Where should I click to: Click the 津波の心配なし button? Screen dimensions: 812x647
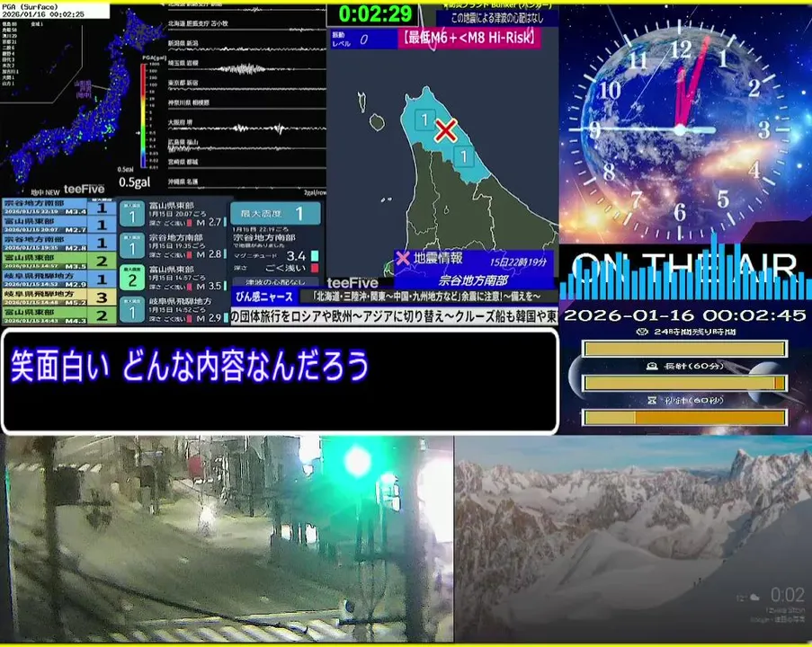pos(275,282)
